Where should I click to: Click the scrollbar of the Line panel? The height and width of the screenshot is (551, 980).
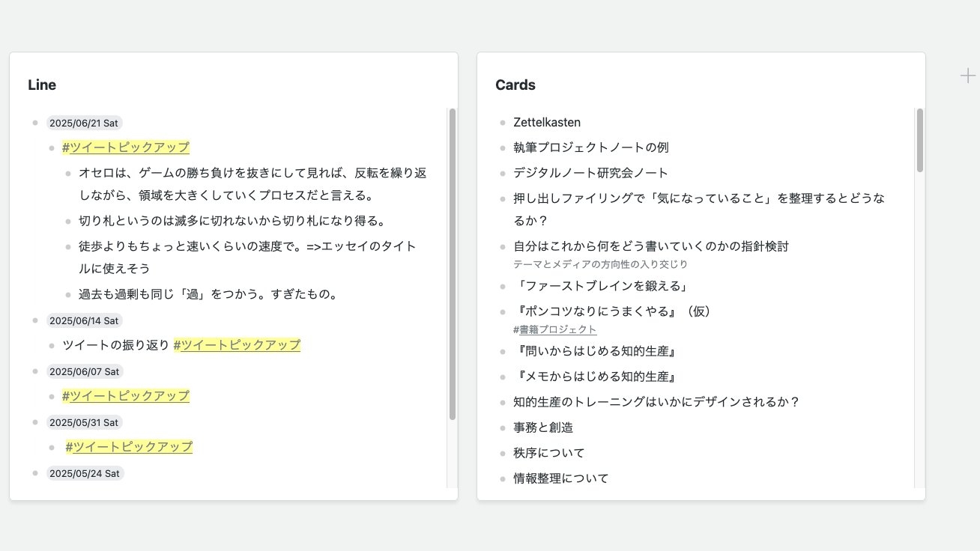tap(453, 262)
